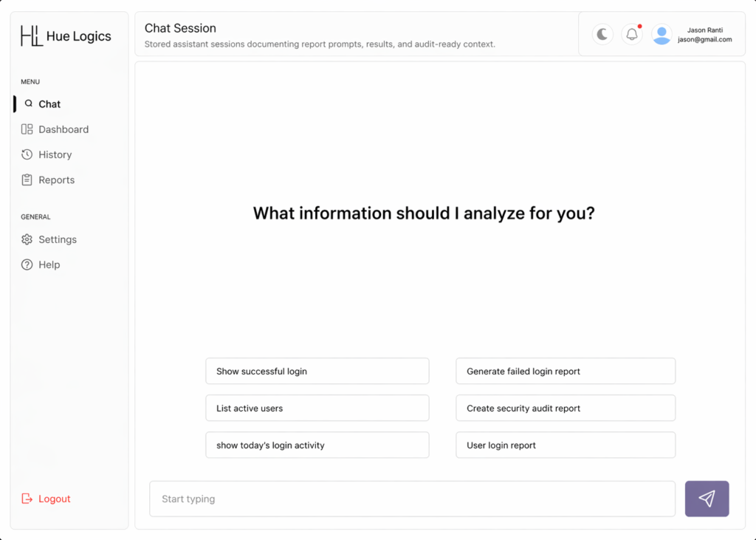Click the Hue Logics logo
Viewport: 756px width, 540px height.
click(x=66, y=36)
